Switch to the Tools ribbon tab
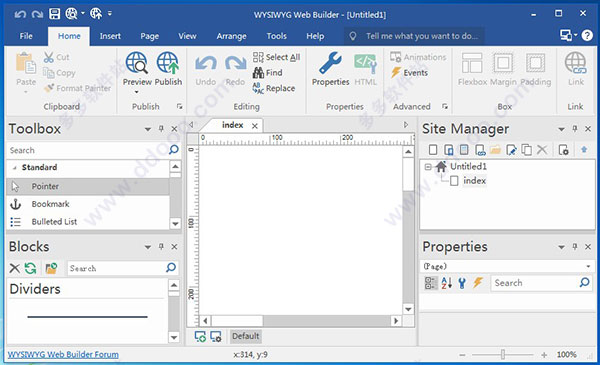Viewport: 600px width, 365px height. (x=276, y=36)
